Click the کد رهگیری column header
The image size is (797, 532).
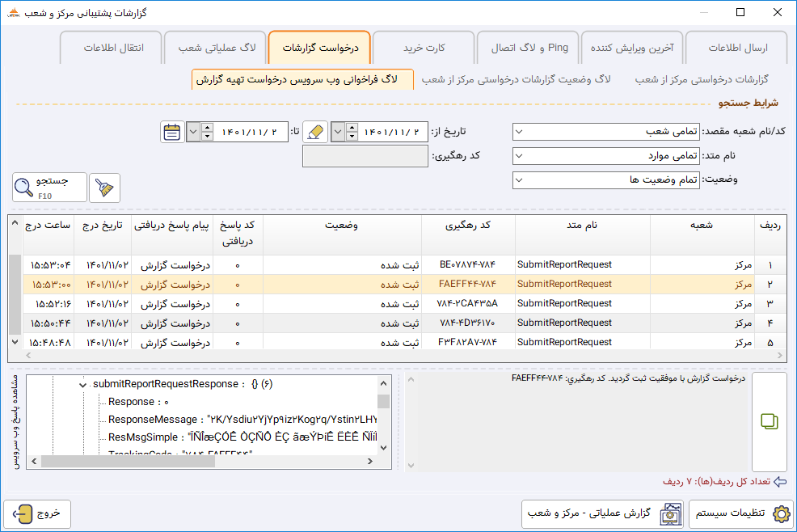click(x=468, y=233)
